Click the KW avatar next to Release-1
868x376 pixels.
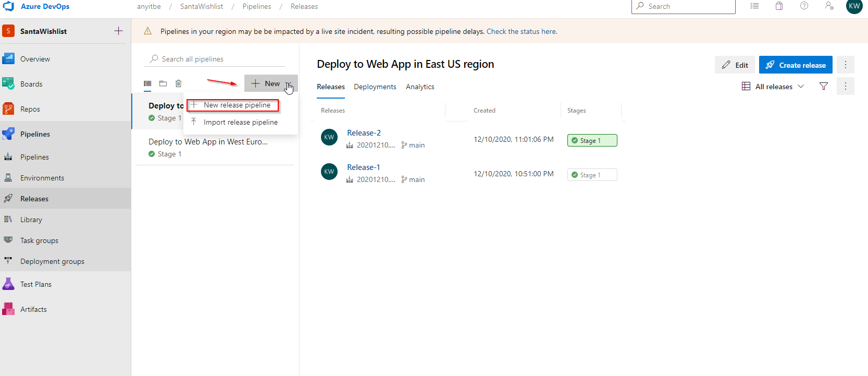(329, 172)
